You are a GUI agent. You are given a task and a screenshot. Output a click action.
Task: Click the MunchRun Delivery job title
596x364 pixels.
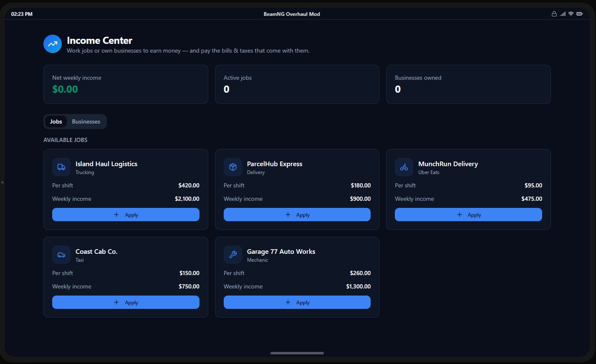click(x=448, y=164)
